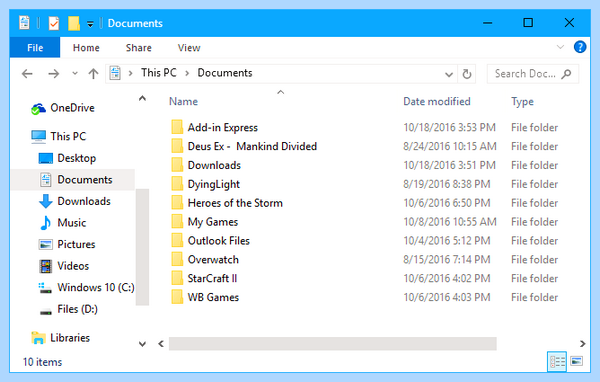Switch to Large icons view
Screen dimensions: 600x382
576,361
